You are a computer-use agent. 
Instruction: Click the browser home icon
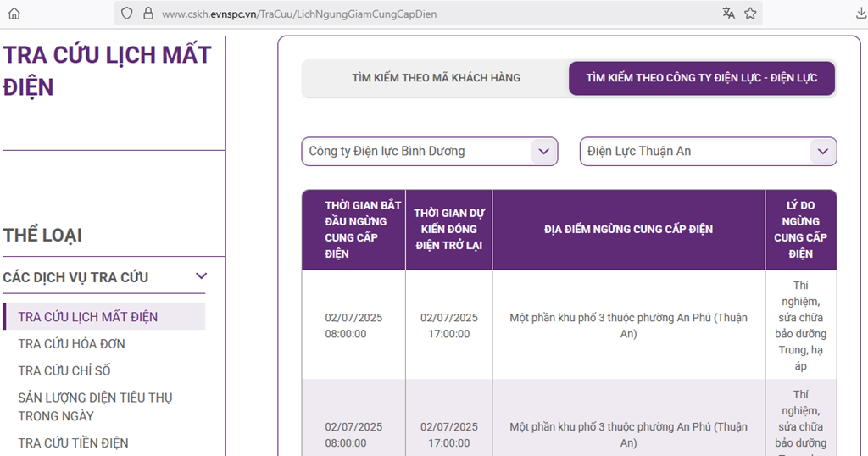14,14
